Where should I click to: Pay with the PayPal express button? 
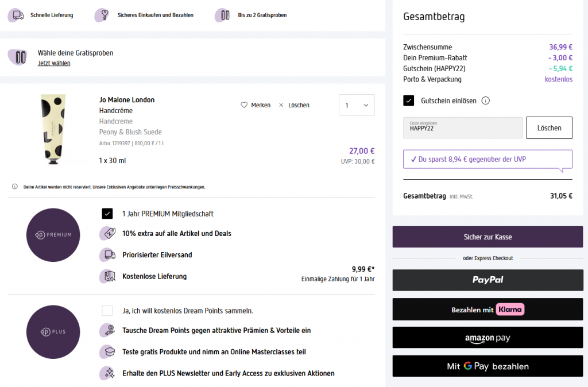coord(488,280)
